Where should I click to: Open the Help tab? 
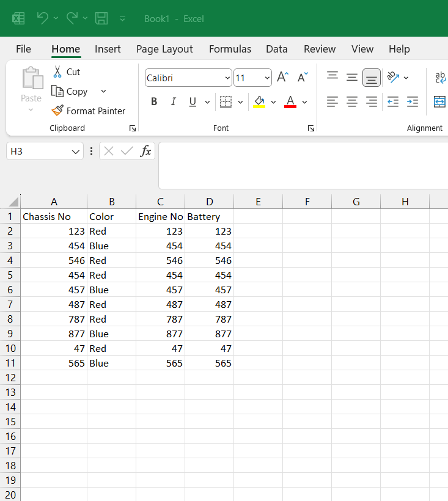click(399, 49)
